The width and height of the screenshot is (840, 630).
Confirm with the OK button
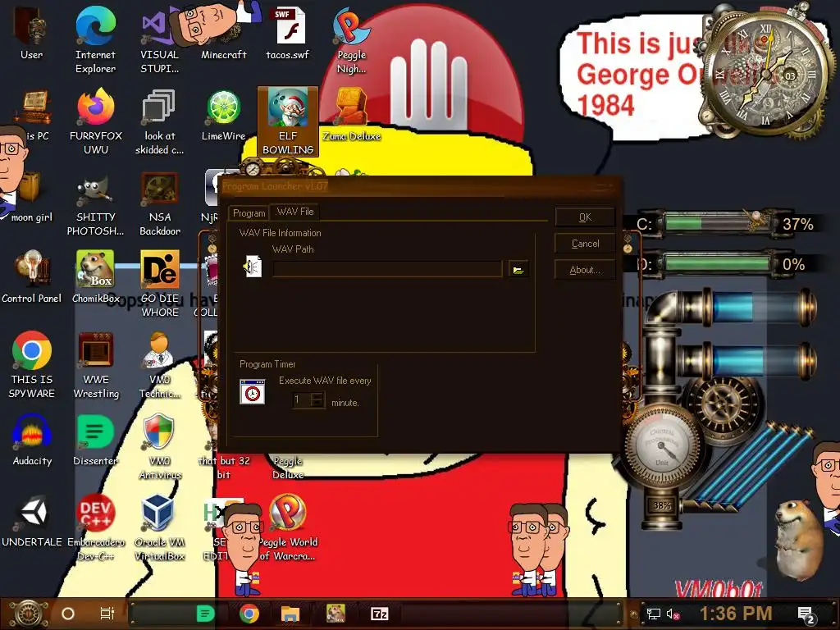pos(585,217)
